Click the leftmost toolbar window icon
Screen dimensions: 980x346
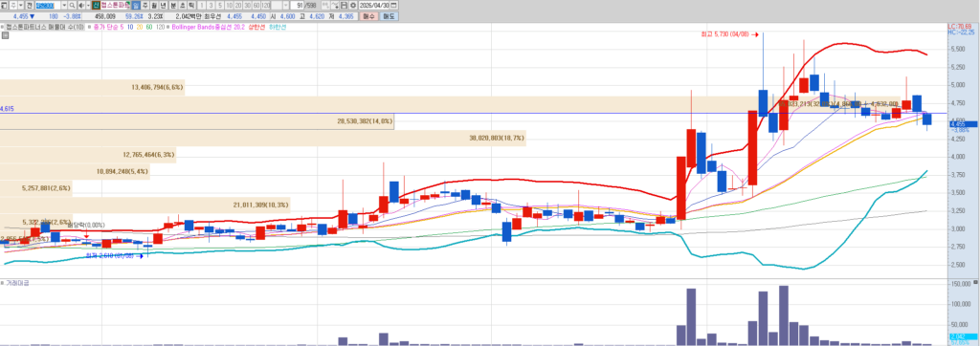[4, 5]
